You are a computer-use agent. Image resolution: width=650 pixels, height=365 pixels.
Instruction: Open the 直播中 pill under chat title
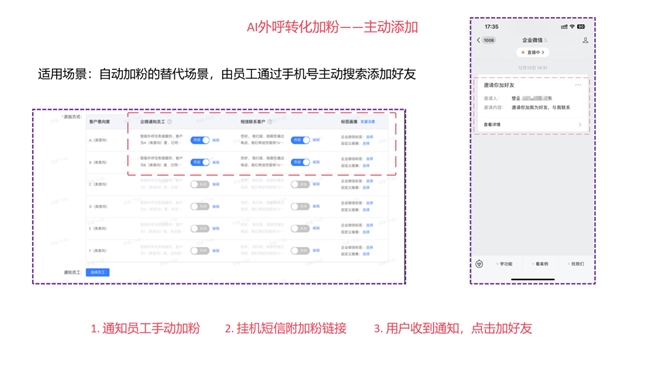[533, 52]
